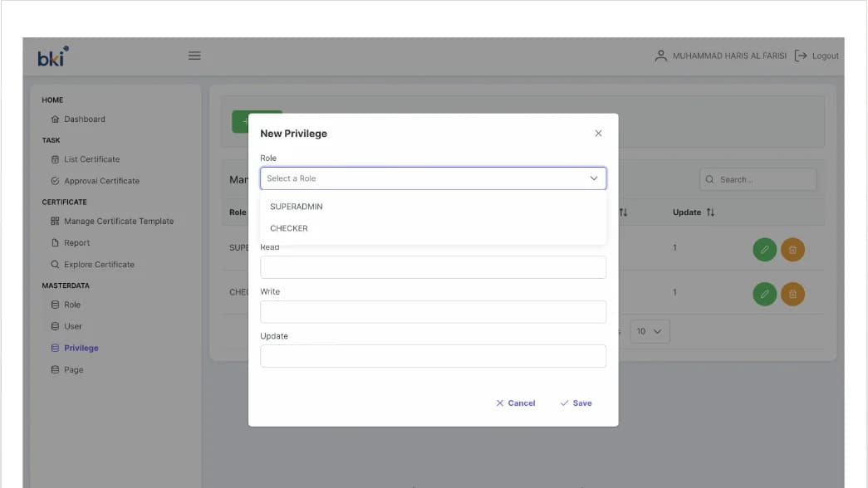Click the User database icon
The height and width of the screenshot is (488, 868).
pyautogui.click(x=55, y=326)
